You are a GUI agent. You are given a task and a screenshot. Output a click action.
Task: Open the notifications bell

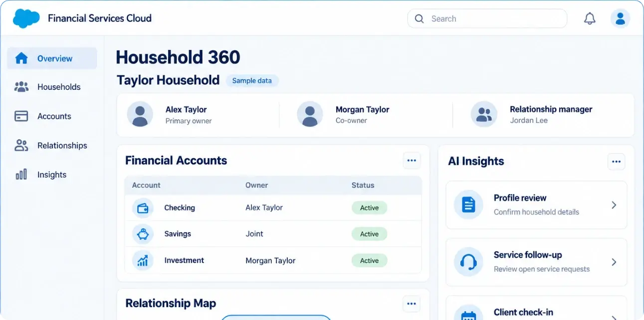coord(590,19)
